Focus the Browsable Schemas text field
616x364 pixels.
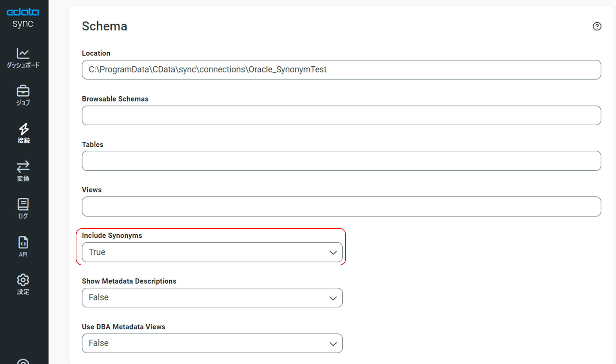pos(341,115)
